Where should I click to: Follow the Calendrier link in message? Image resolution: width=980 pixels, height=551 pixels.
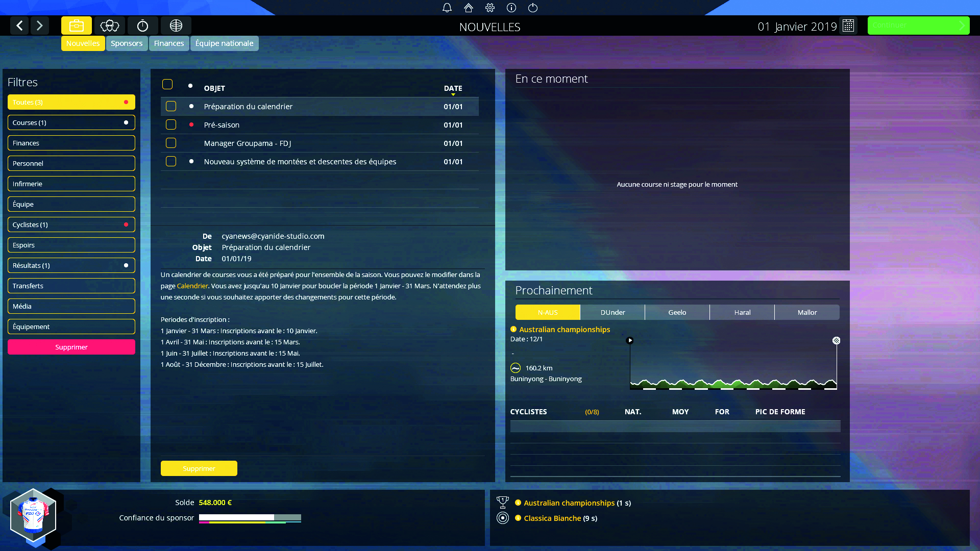click(x=192, y=286)
